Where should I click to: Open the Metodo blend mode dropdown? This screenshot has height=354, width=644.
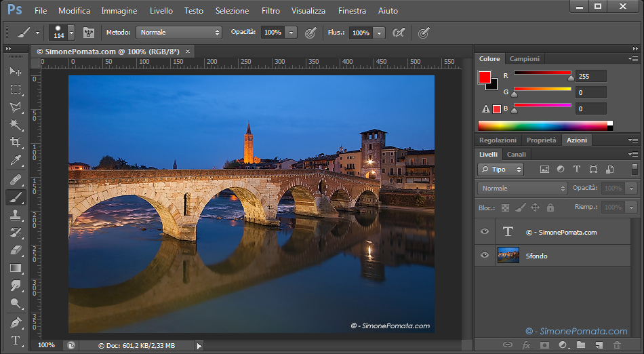coord(179,33)
